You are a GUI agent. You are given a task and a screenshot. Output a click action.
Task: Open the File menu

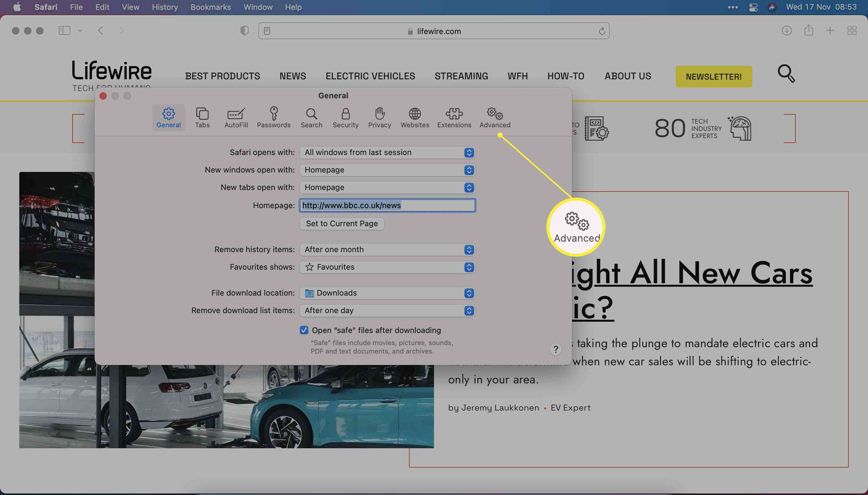76,7
